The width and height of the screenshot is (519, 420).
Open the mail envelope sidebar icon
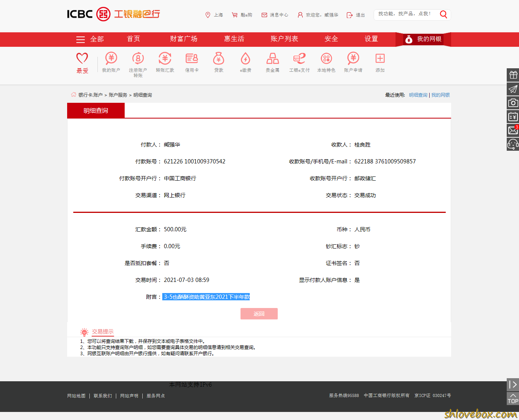(513, 130)
